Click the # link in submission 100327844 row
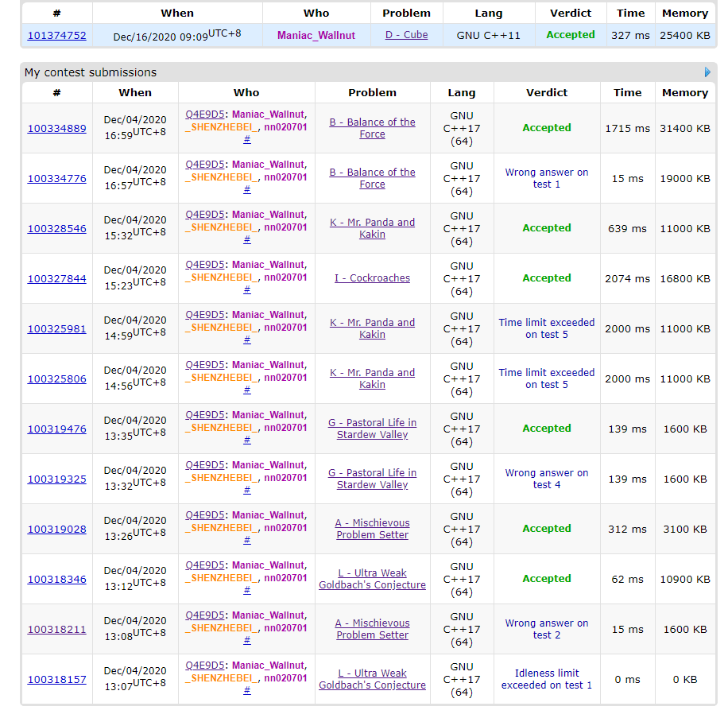 pos(247,289)
